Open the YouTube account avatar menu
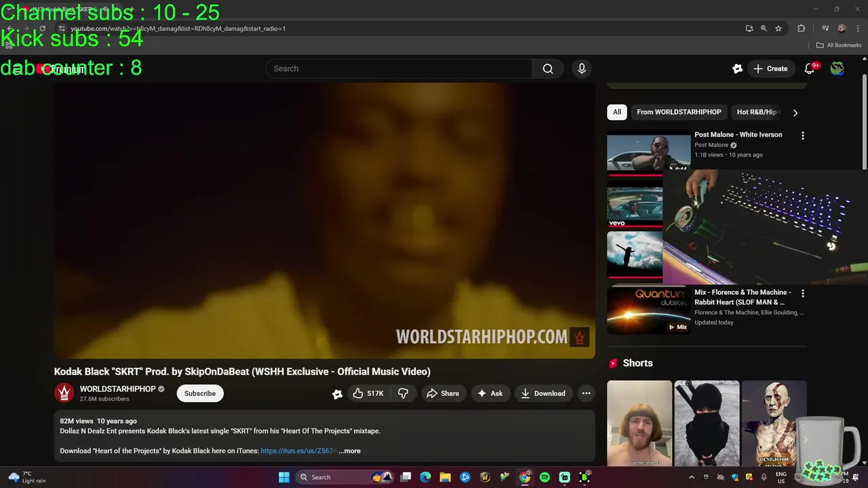Image resolution: width=868 pixels, height=488 pixels. [x=837, y=68]
